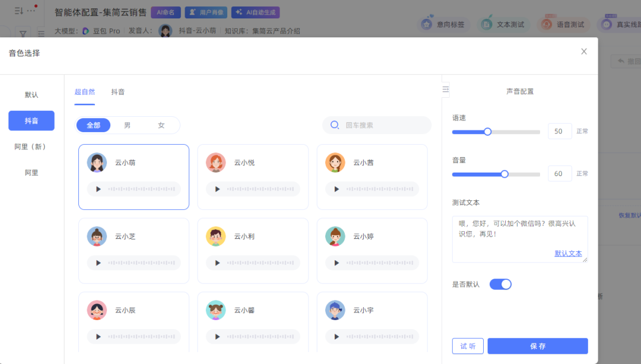Click the 默认文本 link
Viewport: 641px width, 364px height.
coord(568,253)
